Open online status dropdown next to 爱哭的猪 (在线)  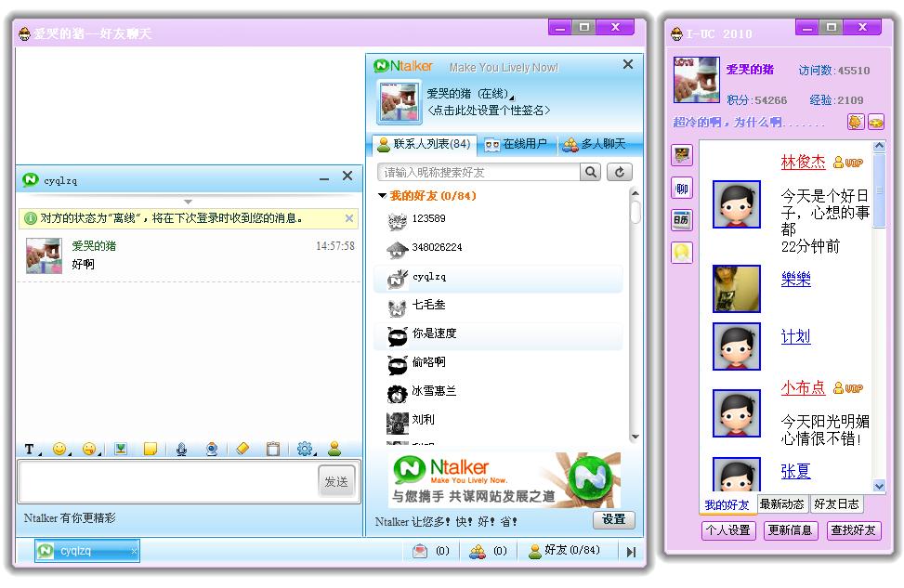coord(511,98)
